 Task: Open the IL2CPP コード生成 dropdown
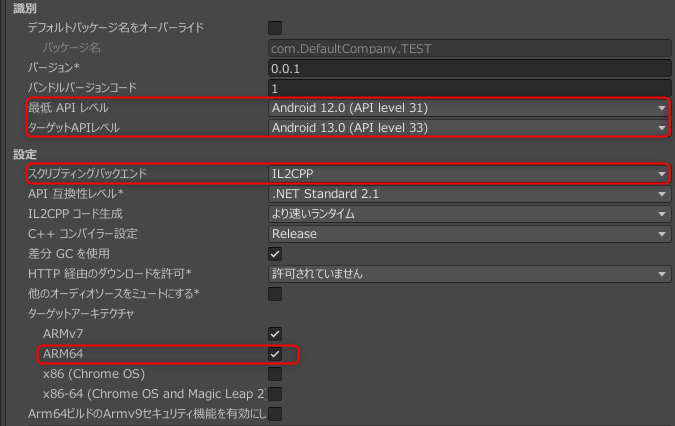pos(470,214)
